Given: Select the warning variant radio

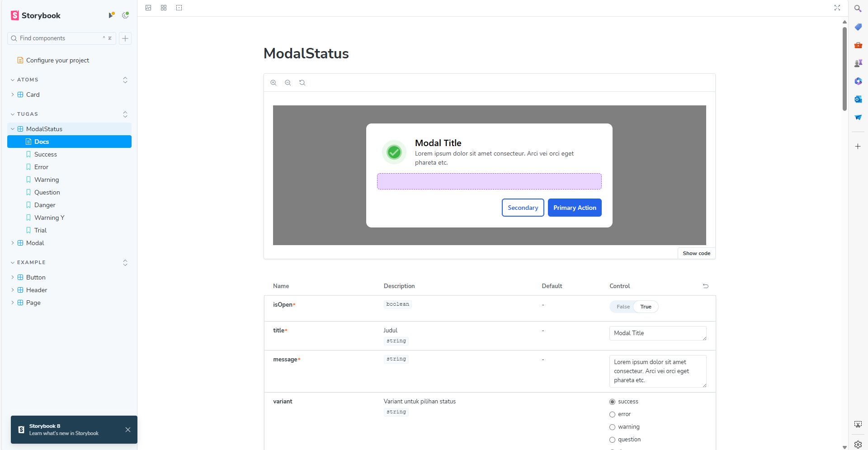Looking at the screenshot, I should click(x=613, y=427).
